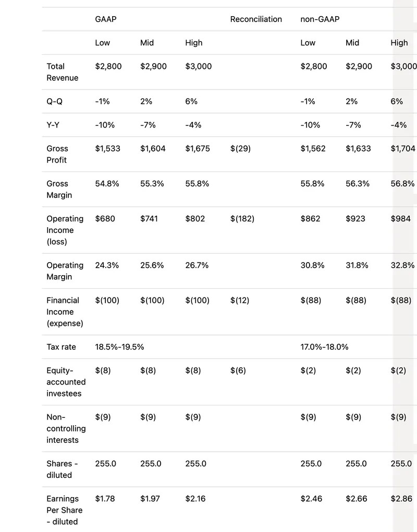
Task: Select the Reconciliation column header
Action: 256,19
